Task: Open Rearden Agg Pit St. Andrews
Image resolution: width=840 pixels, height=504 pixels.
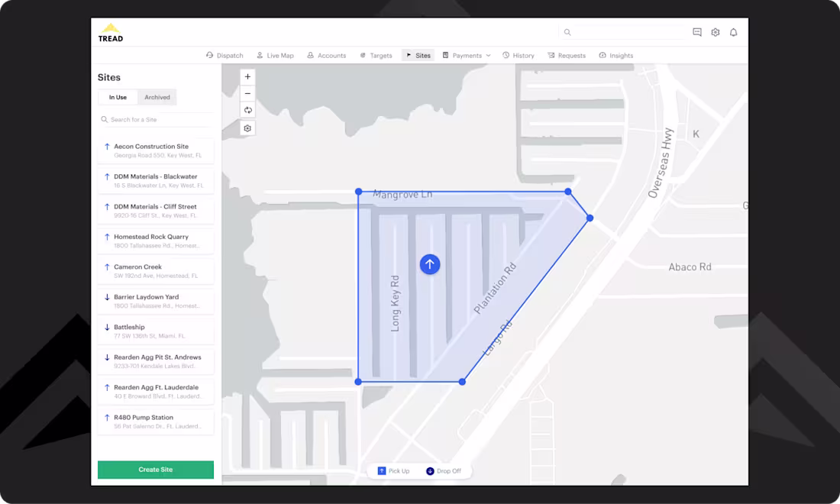Action: click(156, 361)
